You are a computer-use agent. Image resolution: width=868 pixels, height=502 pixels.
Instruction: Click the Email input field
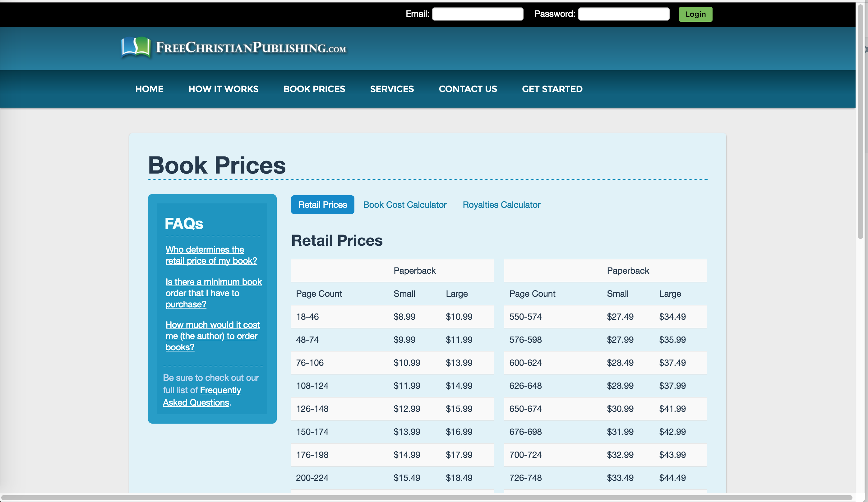(x=478, y=14)
